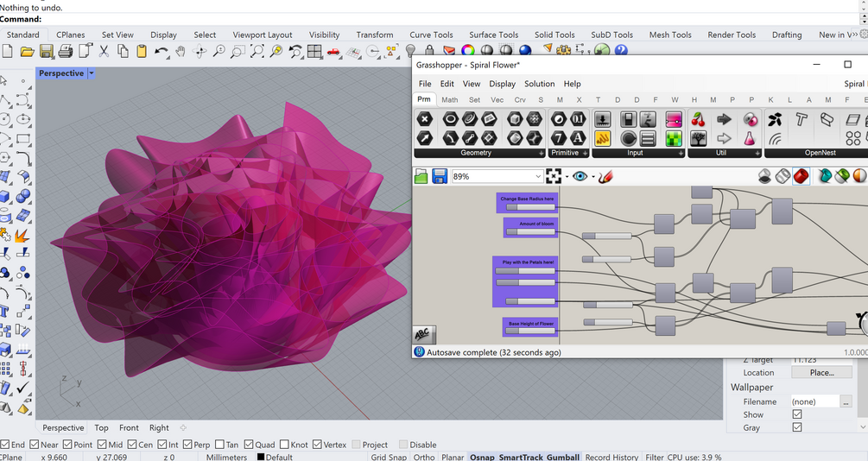Click the Save file icon in Rhino toolbar
Viewport: 868px width, 461px height.
[x=46, y=52]
